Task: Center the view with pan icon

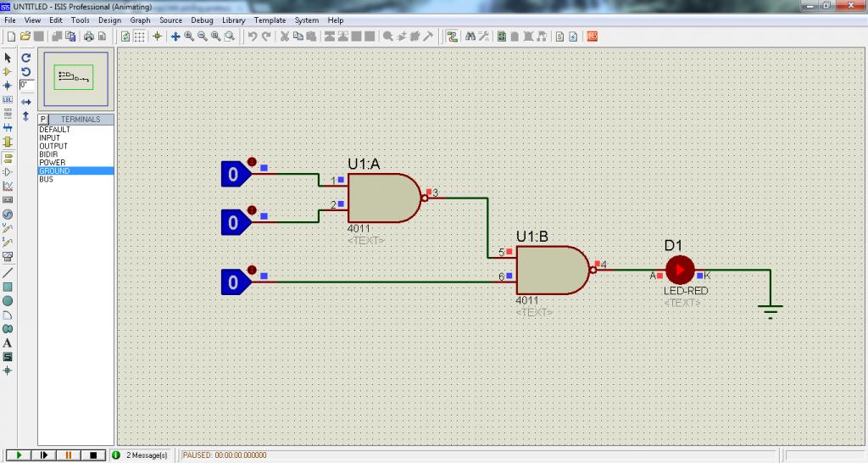Action: click(175, 36)
